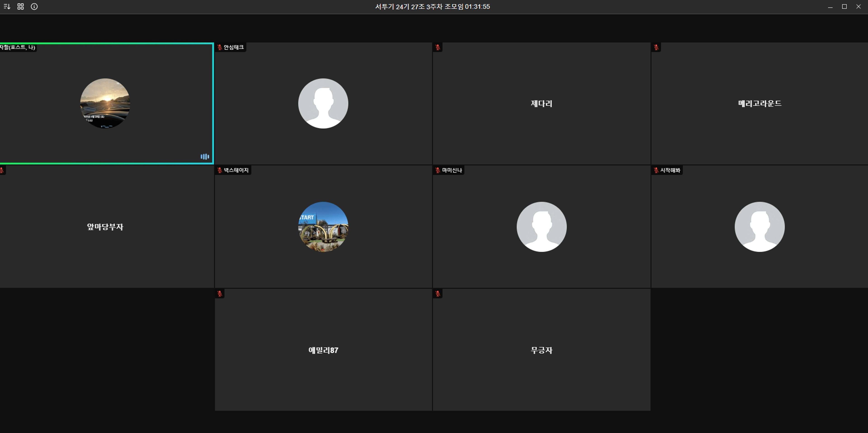This screenshot has height=433, width=868.
Task: Click the 시작해봐 name label
Action: (x=670, y=170)
